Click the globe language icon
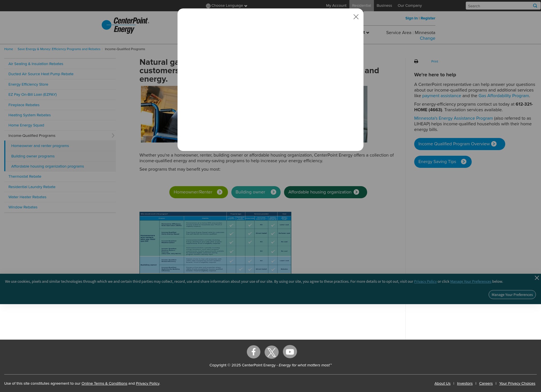Image resolution: width=541 pixels, height=392 pixels. tap(208, 6)
